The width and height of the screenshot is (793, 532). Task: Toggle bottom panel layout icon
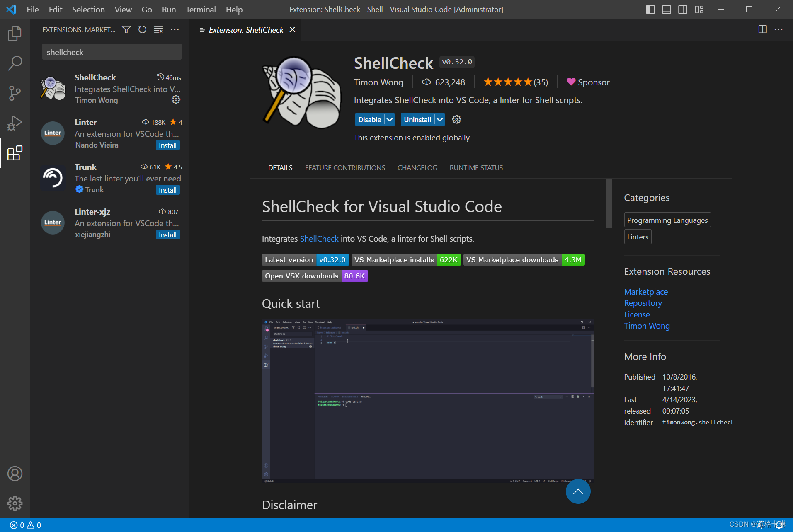[666, 10]
